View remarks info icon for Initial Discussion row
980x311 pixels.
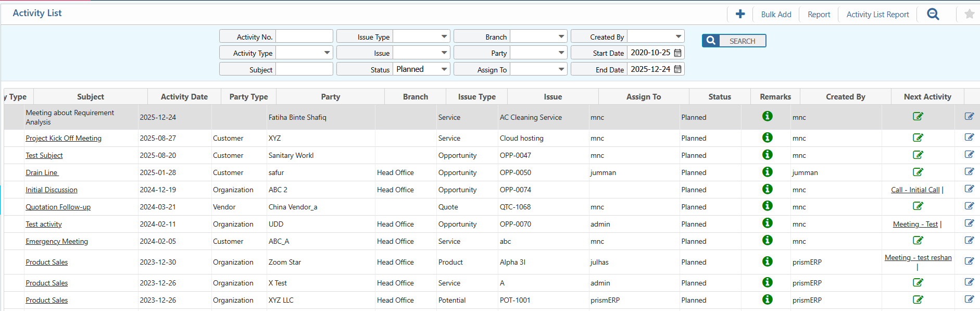point(768,189)
